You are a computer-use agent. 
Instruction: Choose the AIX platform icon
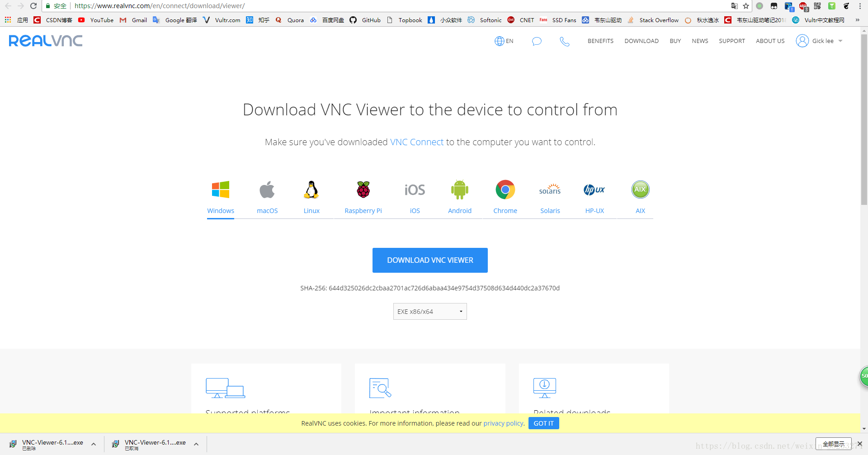[640, 190]
